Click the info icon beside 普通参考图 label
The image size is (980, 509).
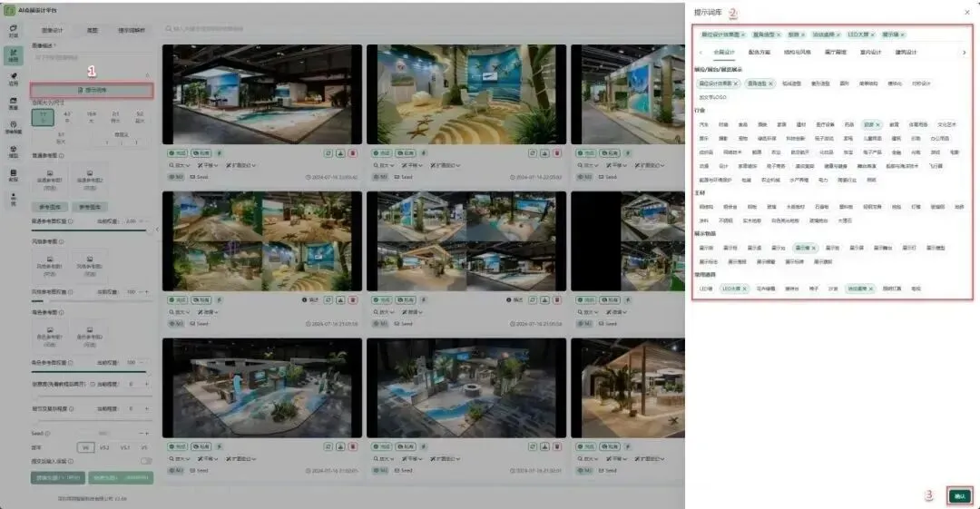point(62,156)
